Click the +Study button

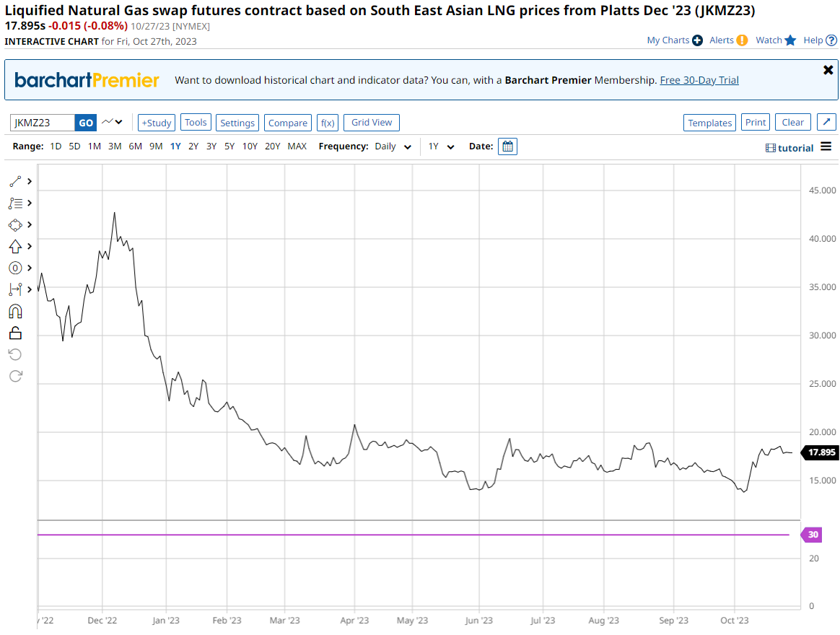click(x=156, y=123)
